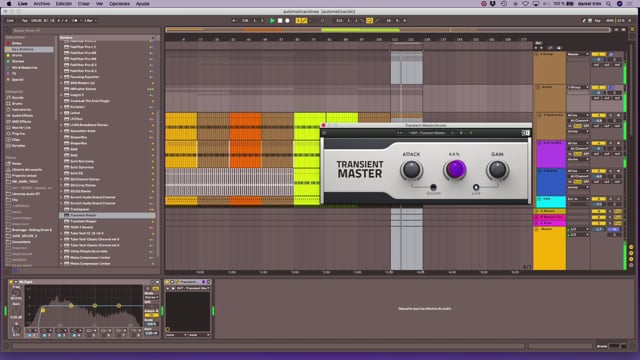Turn the Attack knob in Transient Master
This screenshot has height=360, width=640.
coord(411,170)
